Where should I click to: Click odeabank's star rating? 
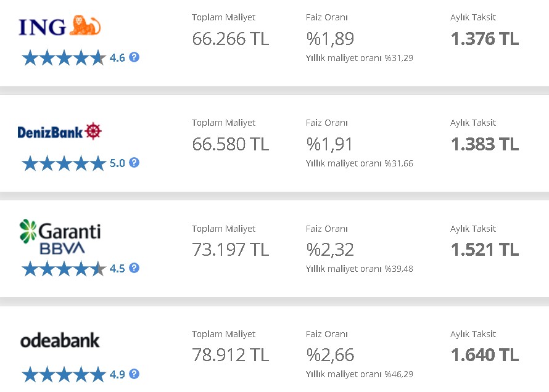pyautogui.click(x=64, y=374)
